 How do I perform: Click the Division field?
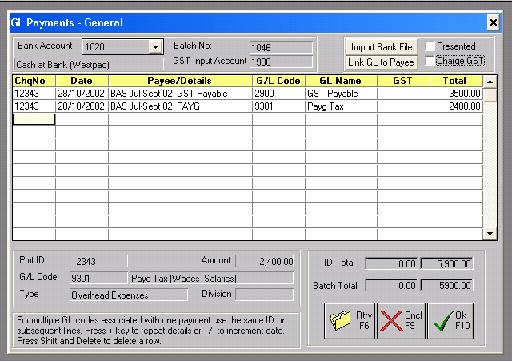pyautogui.click(x=265, y=295)
